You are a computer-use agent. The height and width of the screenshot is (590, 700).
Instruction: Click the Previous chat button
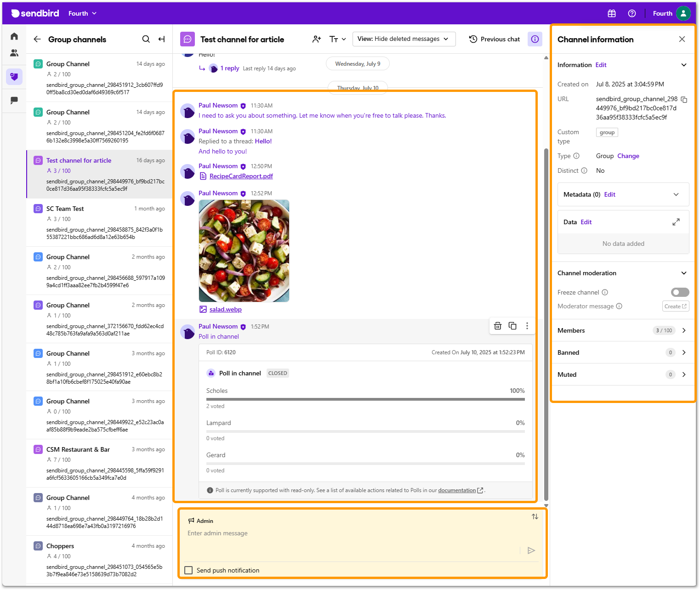click(495, 39)
